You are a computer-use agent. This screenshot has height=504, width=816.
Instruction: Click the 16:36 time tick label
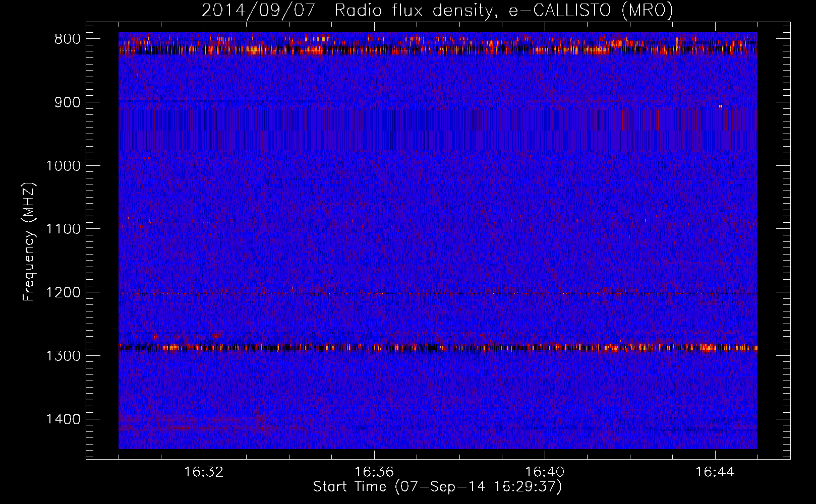click(x=374, y=472)
